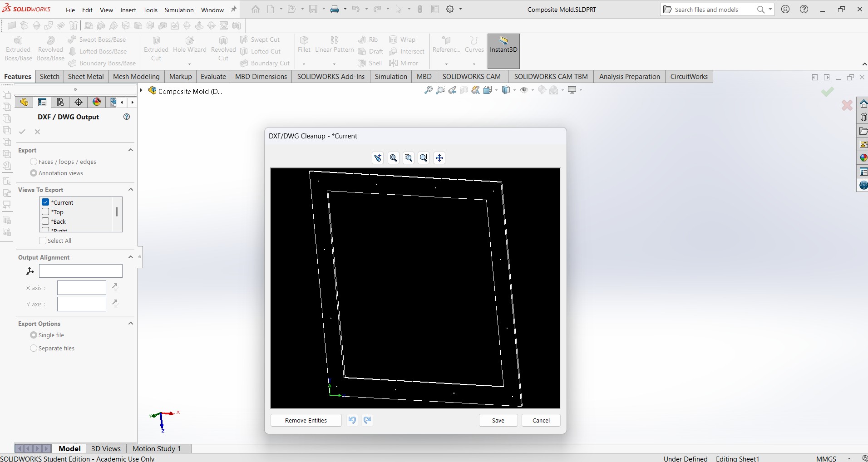Image resolution: width=868 pixels, height=462 pixels.
Task: Open SOLIDWORKS Resources home in task pane
Action: coord(863,104)
